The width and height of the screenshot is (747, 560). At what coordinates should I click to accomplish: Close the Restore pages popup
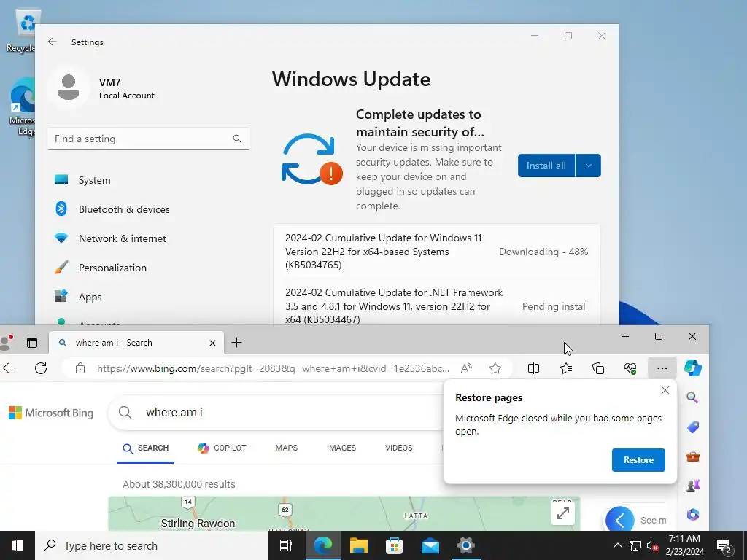(665, 391)
